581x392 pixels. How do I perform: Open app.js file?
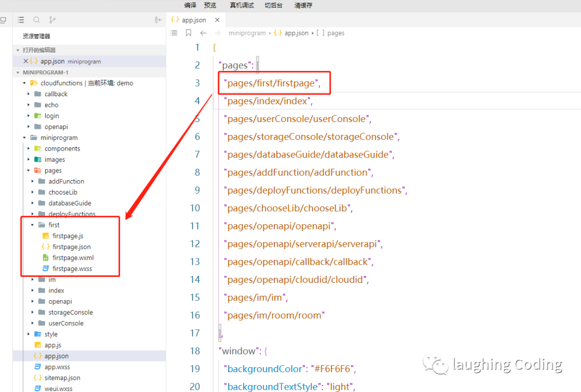pyautogui.click(x=53, y=345)
